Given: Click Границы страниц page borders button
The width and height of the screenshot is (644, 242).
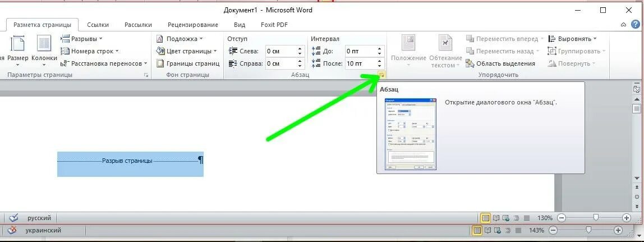Looking at the screenshot, I should coord(188,63).
